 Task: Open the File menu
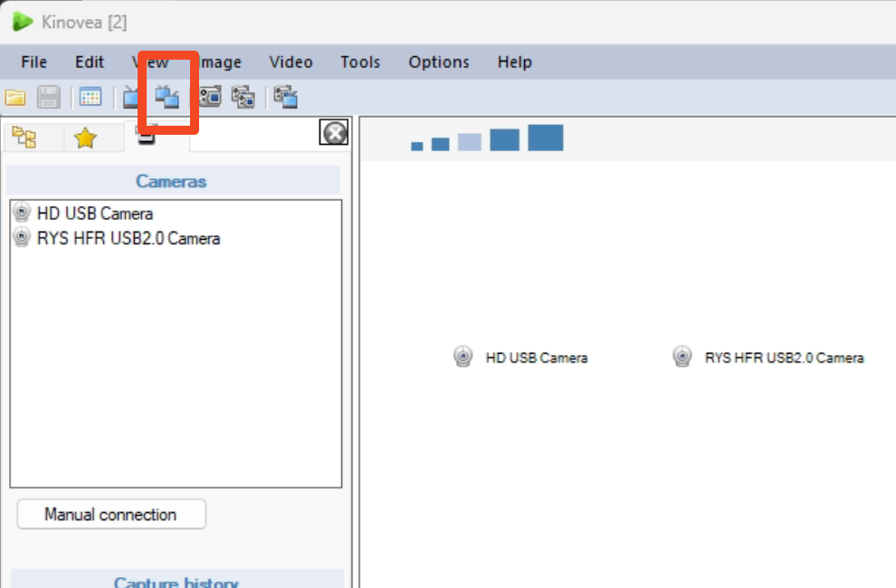pyautogui.click(x=33, y=62)
